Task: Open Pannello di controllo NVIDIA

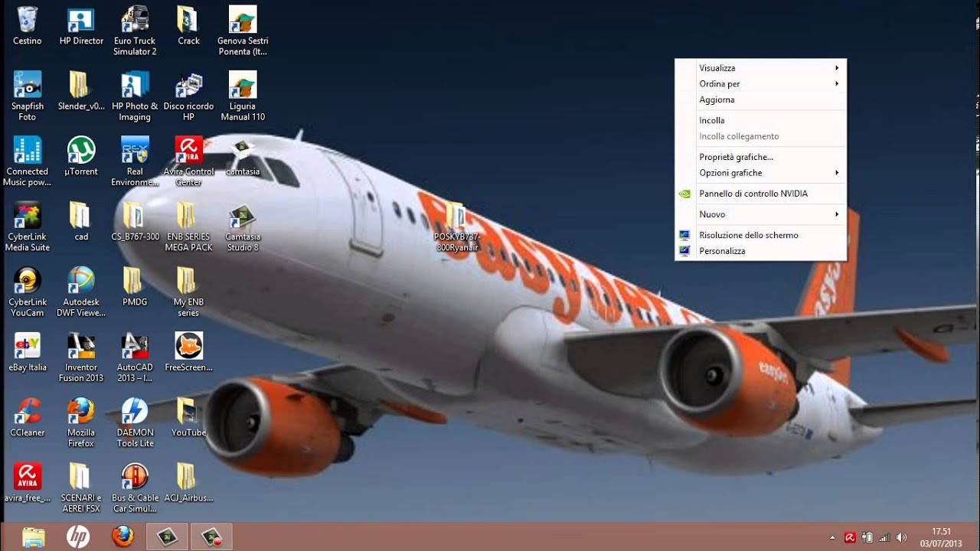Action: pos(760,194)
